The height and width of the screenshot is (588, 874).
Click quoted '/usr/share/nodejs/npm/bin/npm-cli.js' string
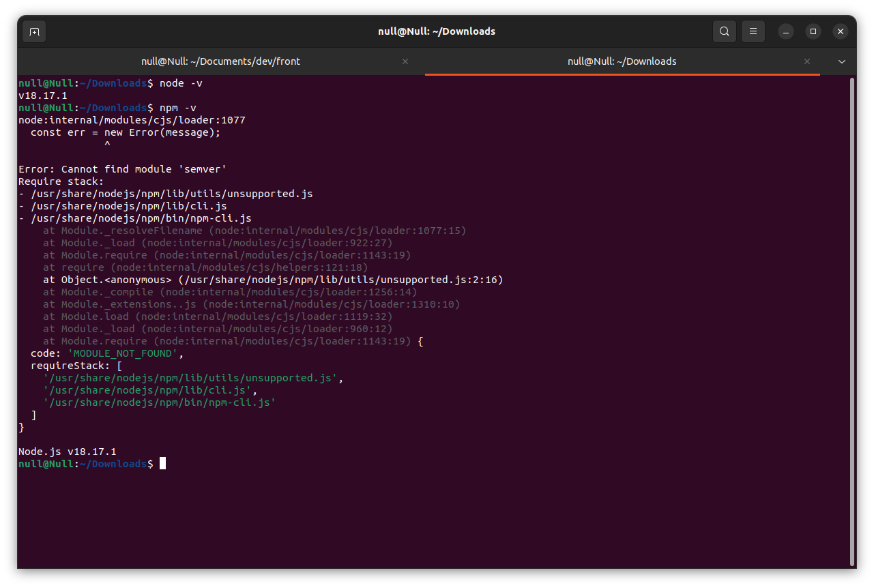point(160,402)
